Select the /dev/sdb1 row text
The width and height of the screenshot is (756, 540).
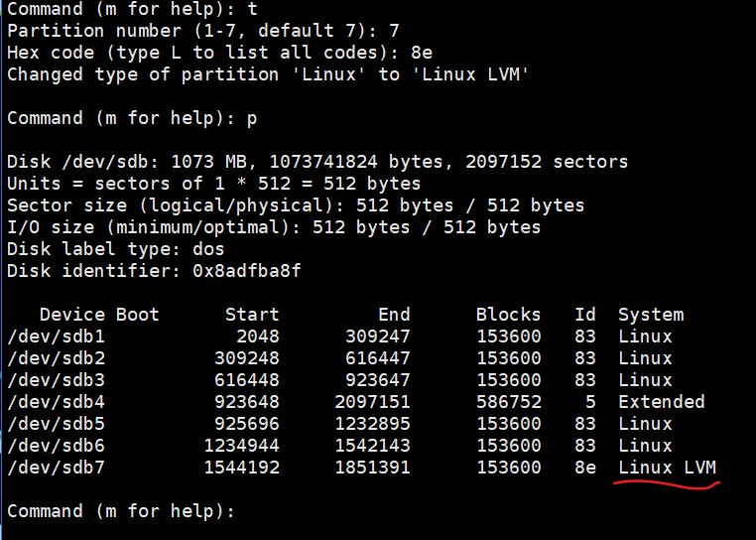pos(339,337)
